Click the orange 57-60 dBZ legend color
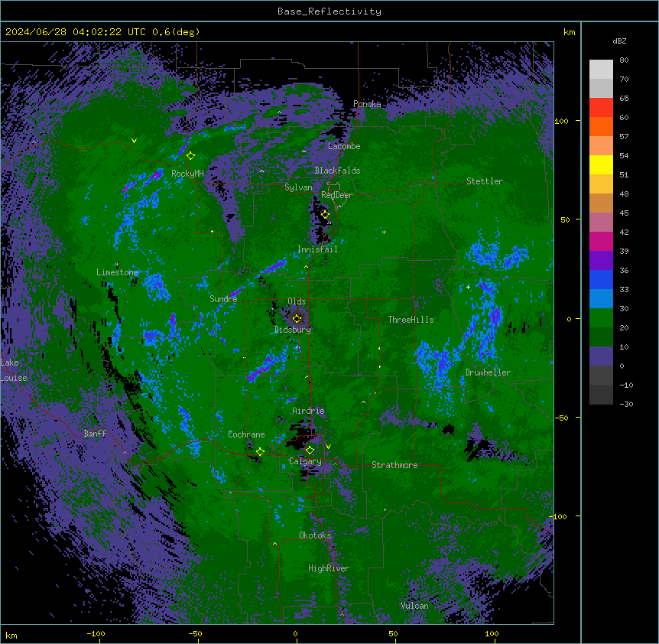The width and height of the screenshot is (659, 644). point(601,126)
